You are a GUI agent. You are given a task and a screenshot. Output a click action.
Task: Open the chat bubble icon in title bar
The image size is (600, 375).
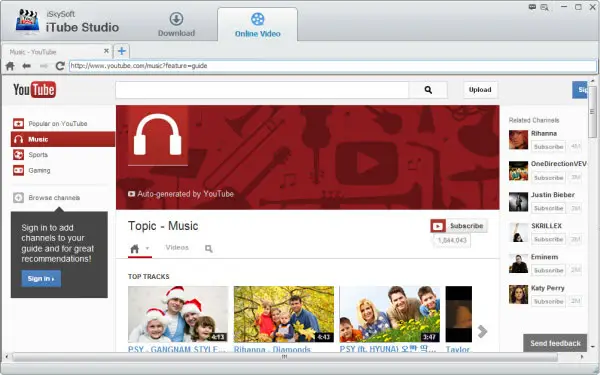(532, 7)
